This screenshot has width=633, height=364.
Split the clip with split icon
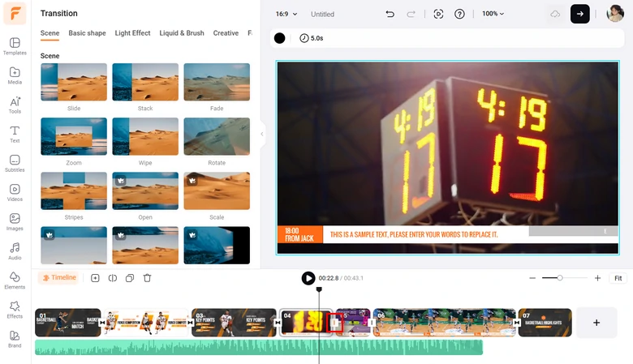pyautogui.click(x=113, y=278)
